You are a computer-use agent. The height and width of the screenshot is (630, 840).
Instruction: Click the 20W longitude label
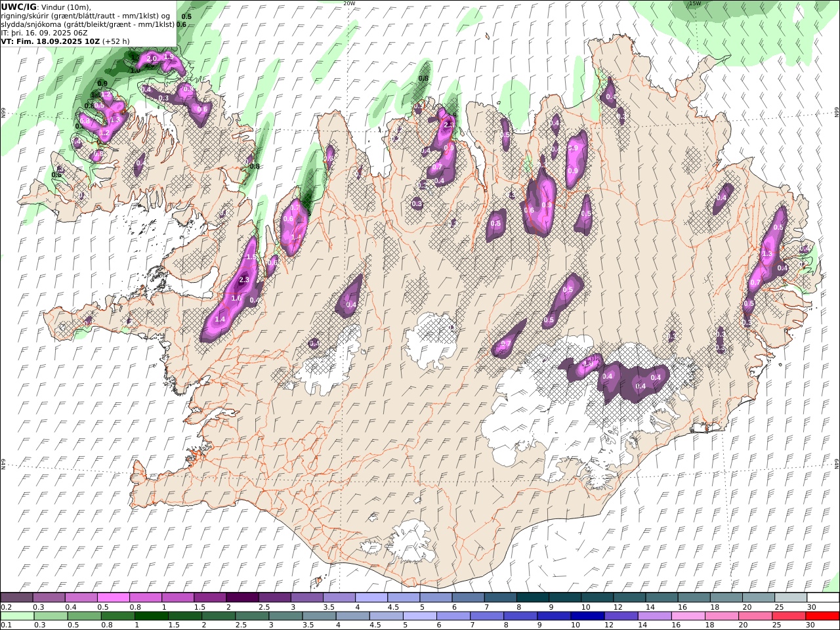349,3
